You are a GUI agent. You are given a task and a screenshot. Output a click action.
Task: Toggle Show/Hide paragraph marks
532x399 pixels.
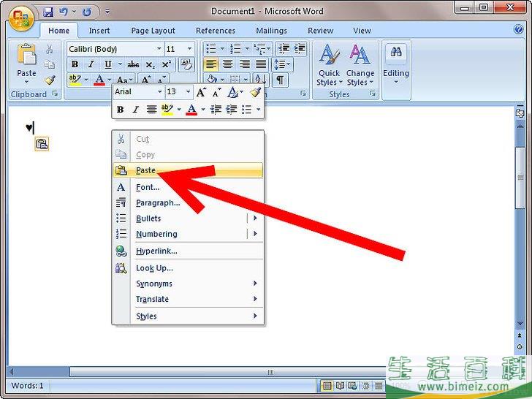pos(280,80)
